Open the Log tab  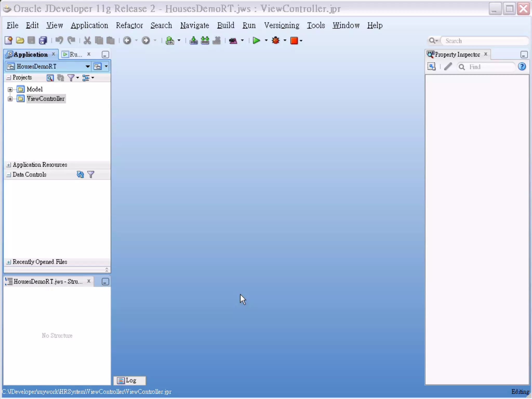point(129,381)
